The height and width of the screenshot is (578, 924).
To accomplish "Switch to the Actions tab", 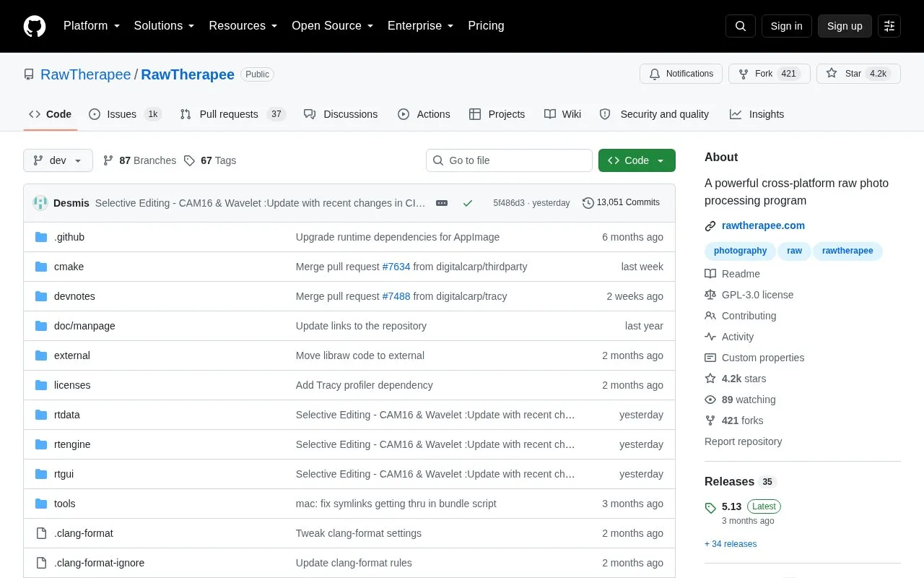I will [x=424, y=114].
